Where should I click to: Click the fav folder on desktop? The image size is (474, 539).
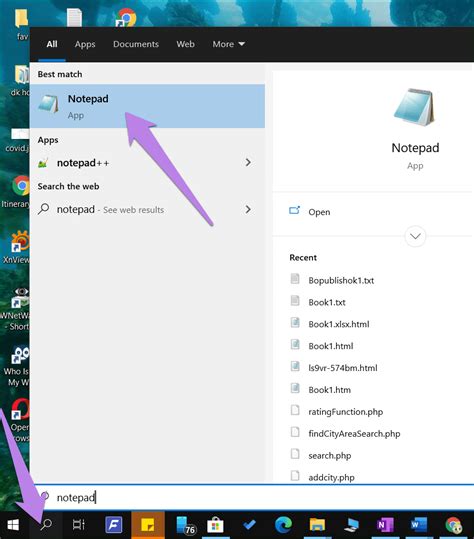point(21,24)
